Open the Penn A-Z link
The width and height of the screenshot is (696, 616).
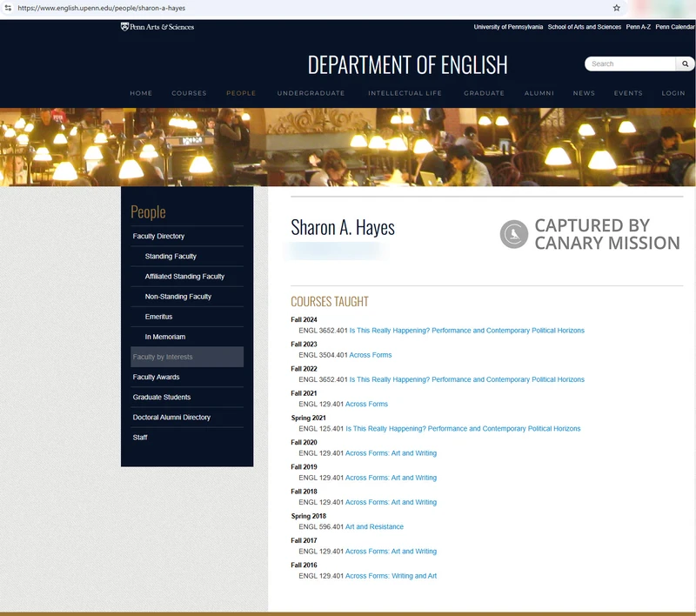point(639,27)
